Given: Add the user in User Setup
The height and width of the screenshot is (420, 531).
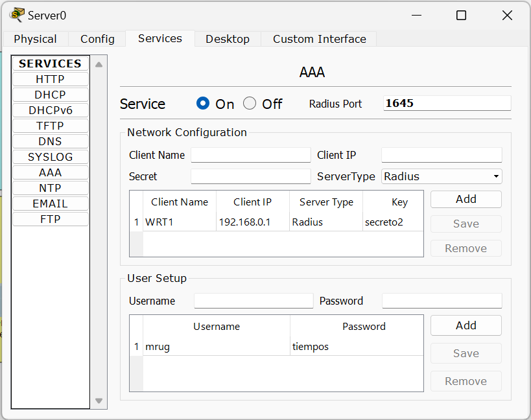Looking at the screenshot, I should click(x=466, y=325).
